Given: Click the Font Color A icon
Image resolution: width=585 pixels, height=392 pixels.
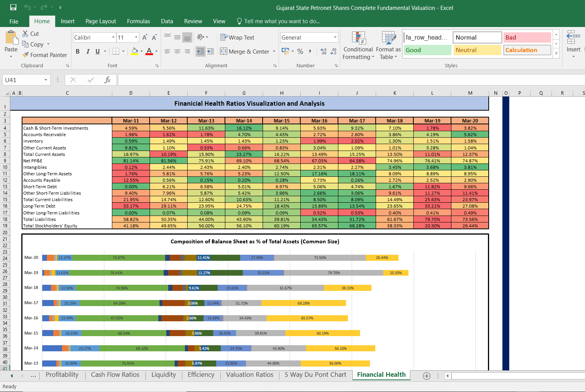Looking at the screenshot, I should pyautogui.click(x=149, y=51).
